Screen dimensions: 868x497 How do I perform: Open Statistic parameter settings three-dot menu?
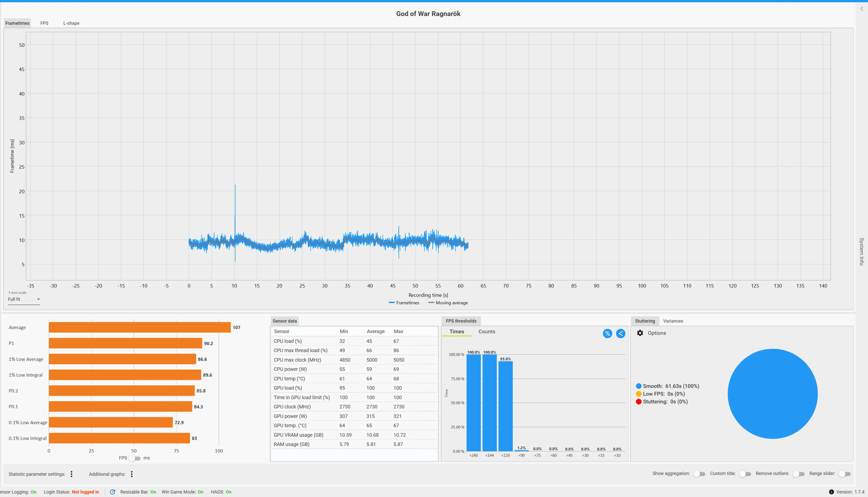point(71,474)
